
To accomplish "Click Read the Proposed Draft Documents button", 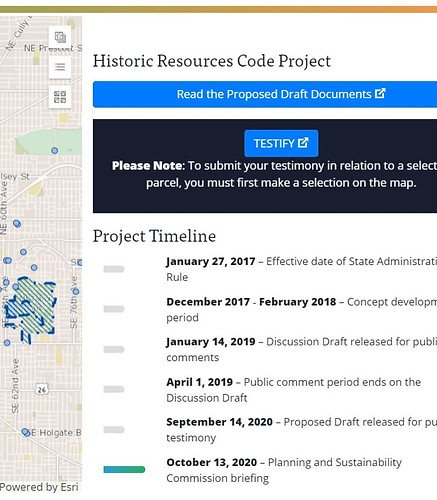I will tap(265, 94).
